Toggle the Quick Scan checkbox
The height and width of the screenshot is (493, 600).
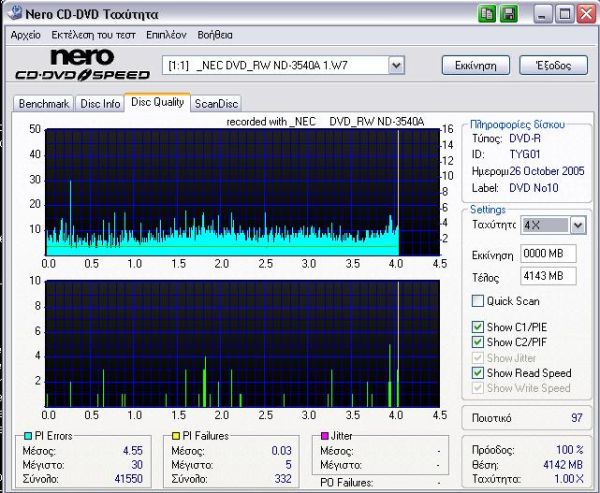[x=478, y=301]
